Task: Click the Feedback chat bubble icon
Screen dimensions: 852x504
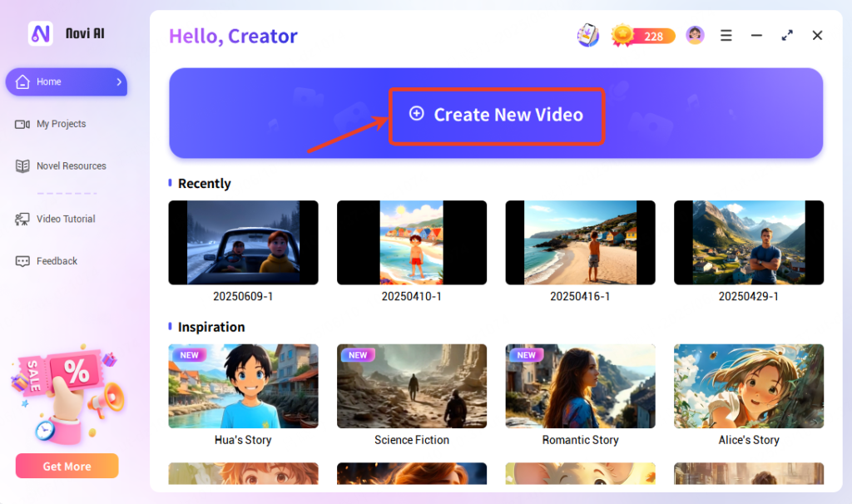Action: click(22, 261)
